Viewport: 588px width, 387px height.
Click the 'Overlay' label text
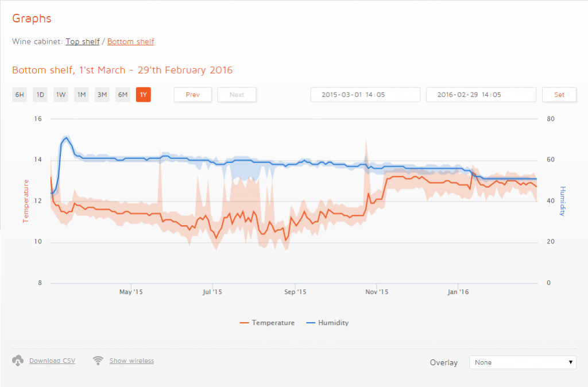coord(444,363)
